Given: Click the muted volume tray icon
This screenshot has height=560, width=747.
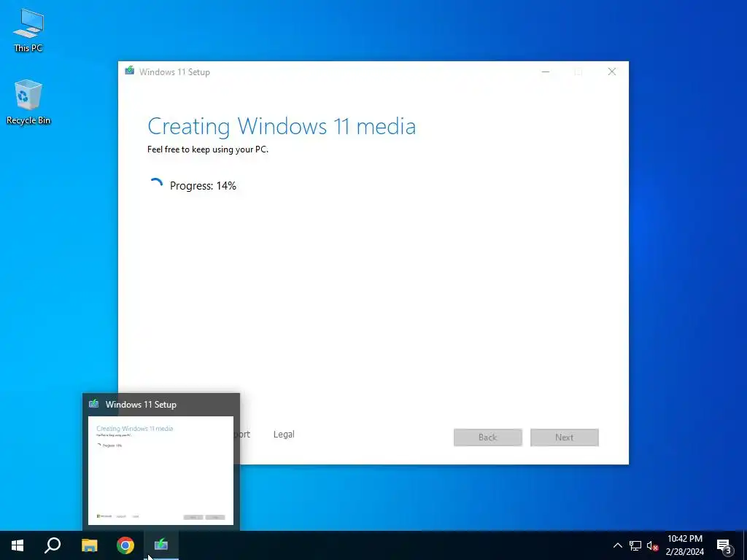Looking at the screenshot, I should (x=652, y=545).
